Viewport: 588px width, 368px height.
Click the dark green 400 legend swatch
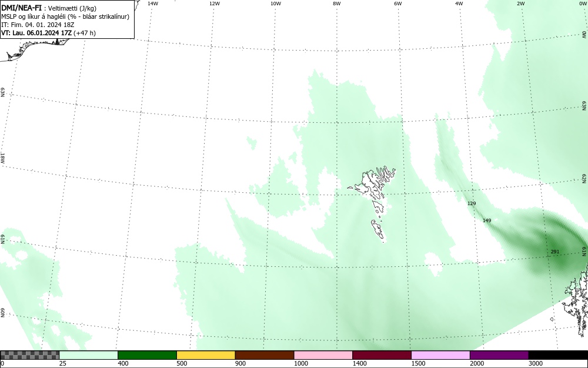click(148, 355)
